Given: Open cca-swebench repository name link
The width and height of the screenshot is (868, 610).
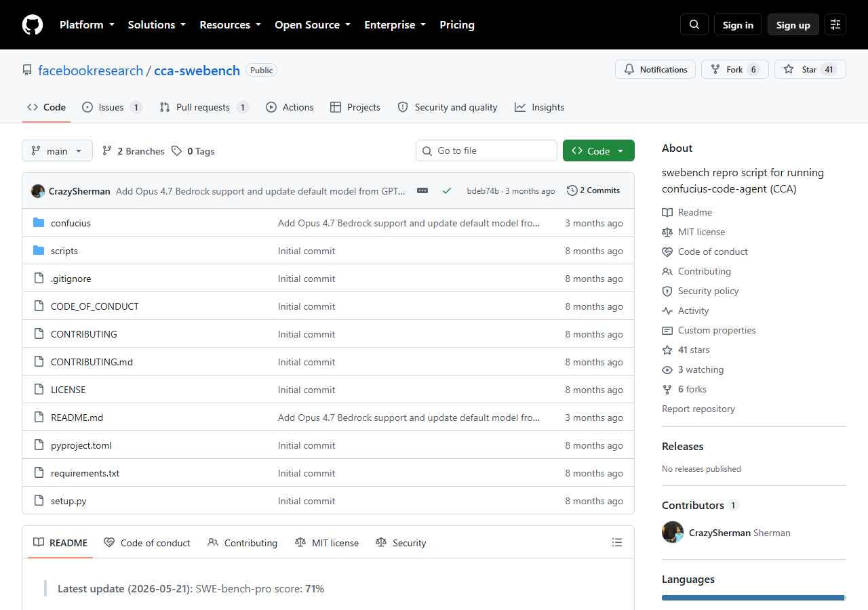Looking at the screenshot, I should [197, 70].
